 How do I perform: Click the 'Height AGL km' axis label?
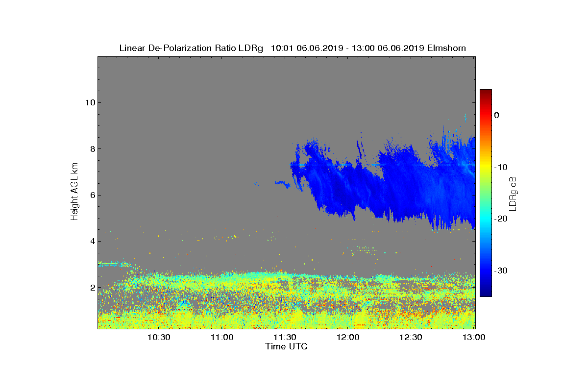74,192
